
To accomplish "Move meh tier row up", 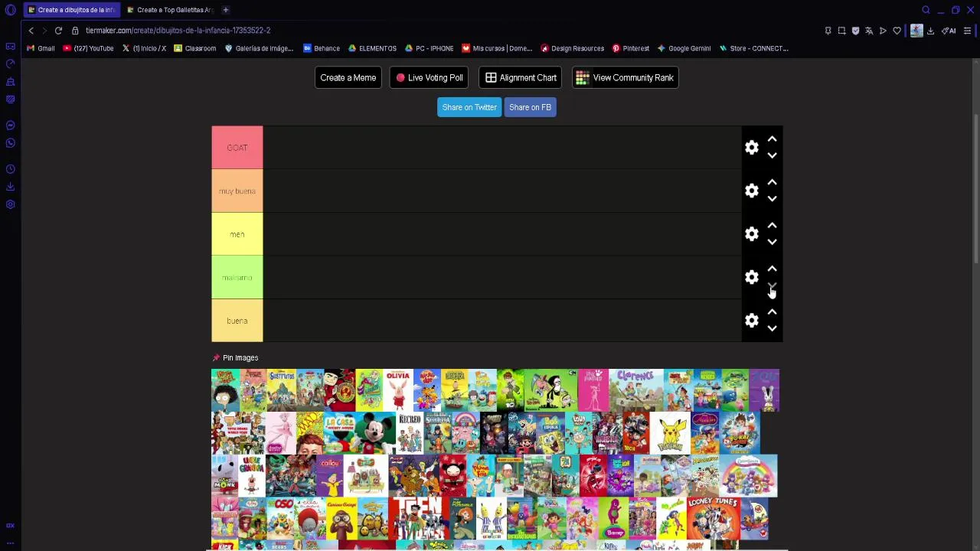I will coord(772,226).
